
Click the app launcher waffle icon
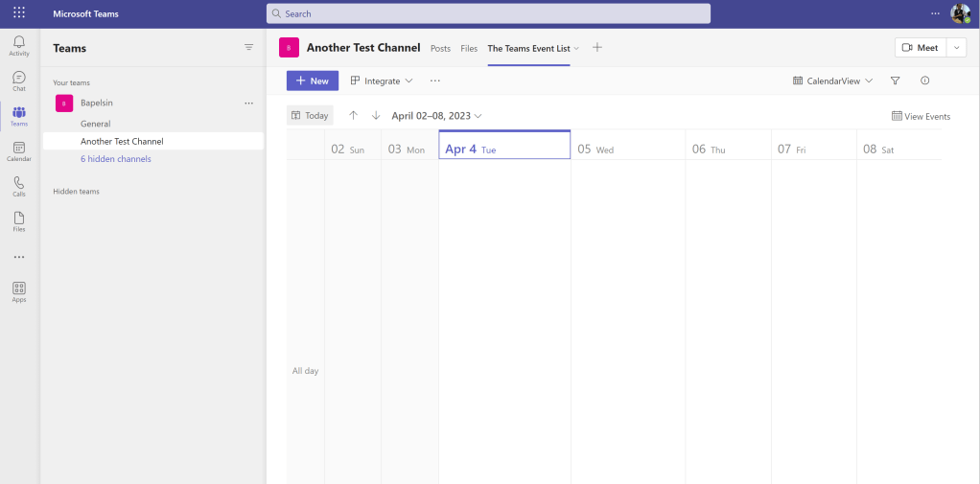pyautogui.click(x=19, y=12)
